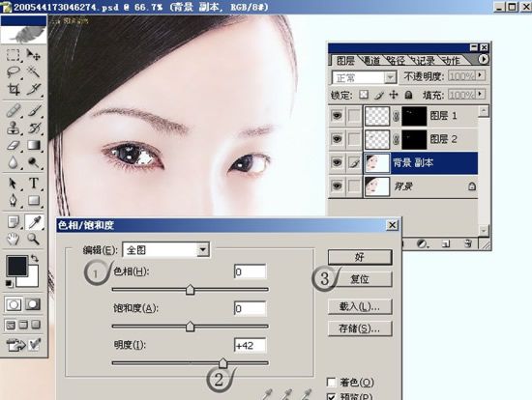Enable the 着色(O) colorize checkbox
This screenshot has width=532, height=400.
pos(331,382)
